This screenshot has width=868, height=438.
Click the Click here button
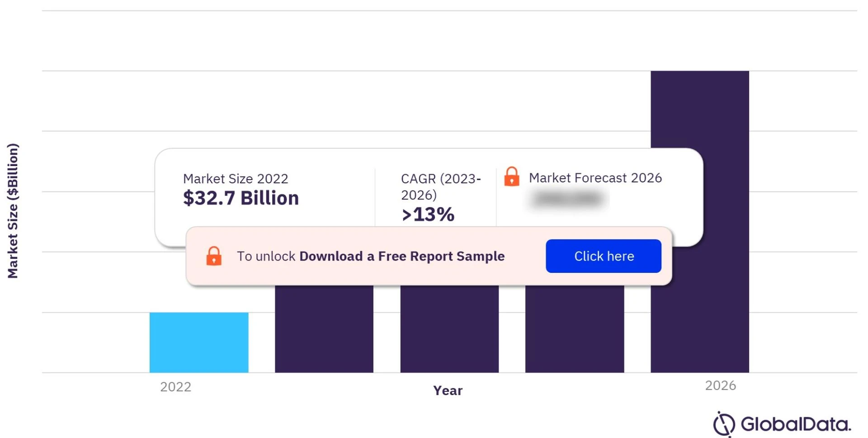[x=604, y=256]
